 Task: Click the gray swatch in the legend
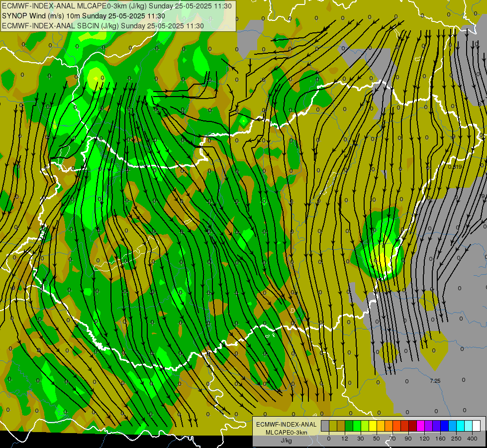[x=325, y=426]
